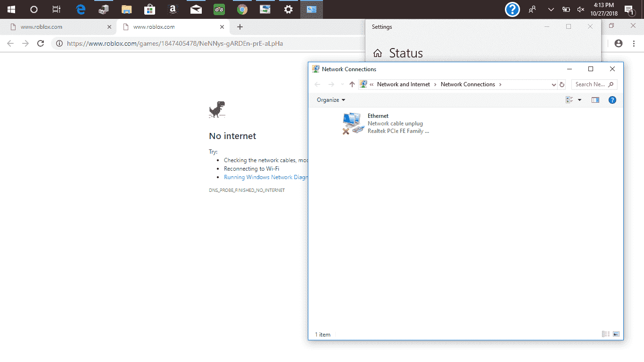
Task: Open a new Chrome tab
Action: tap(240, 27)
